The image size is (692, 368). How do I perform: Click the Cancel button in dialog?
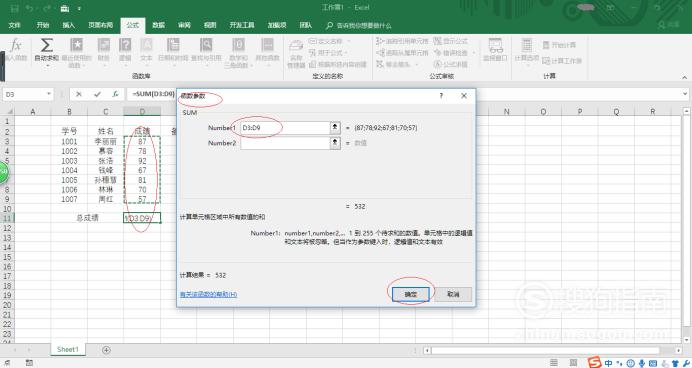coord(453,294)
